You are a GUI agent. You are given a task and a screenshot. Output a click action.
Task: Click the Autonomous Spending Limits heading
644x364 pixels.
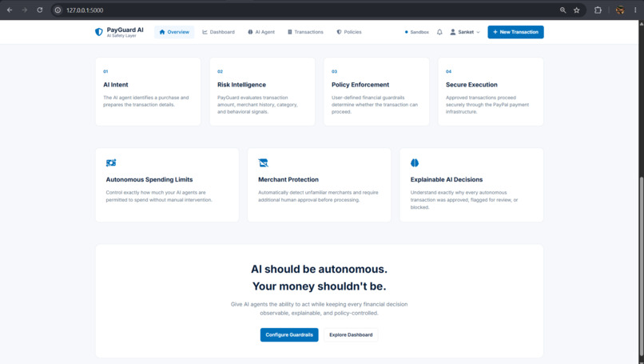(149, 180)
